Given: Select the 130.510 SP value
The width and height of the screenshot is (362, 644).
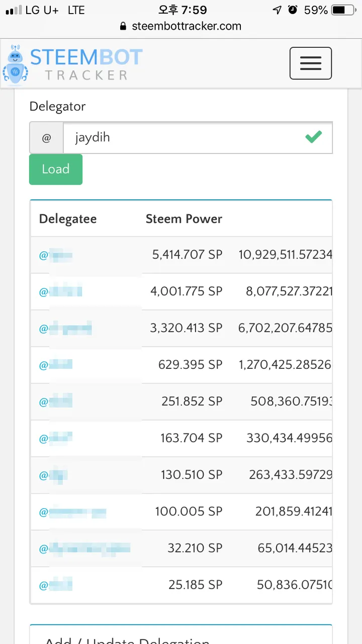Looking at the screenshot, I should [192, 475].
